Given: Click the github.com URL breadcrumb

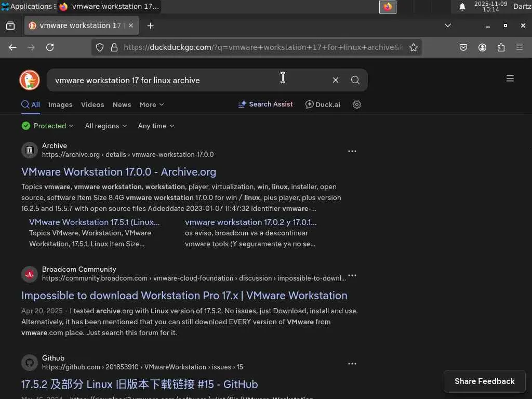Looking at the screenshot, I should [142, 367].
